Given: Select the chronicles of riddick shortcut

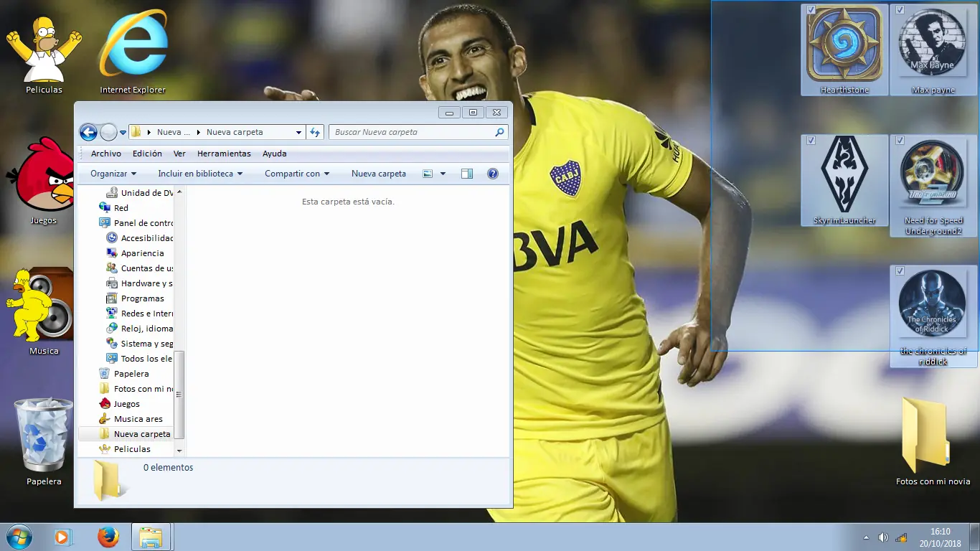Looking at the screenshot, I should [x=933, y=316].
